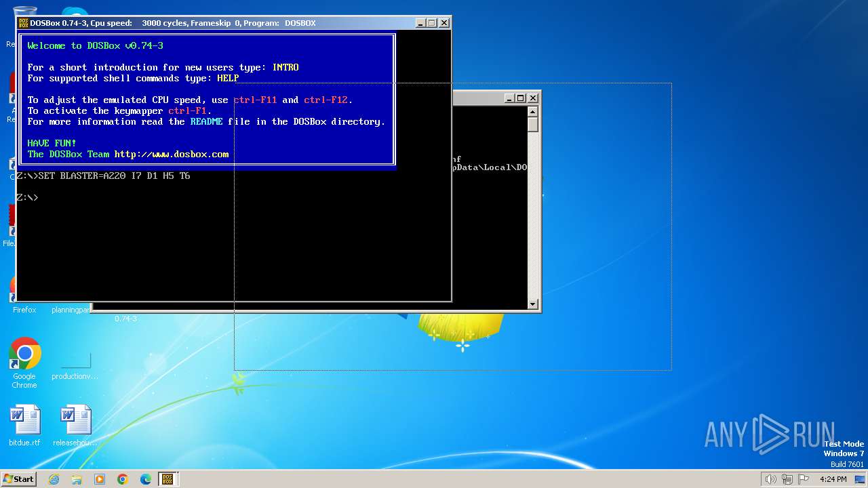This screenshot has height=488, width=868.
Task: Launch Internet Explorer from the taskbar
Action: (x=54, y=479)
